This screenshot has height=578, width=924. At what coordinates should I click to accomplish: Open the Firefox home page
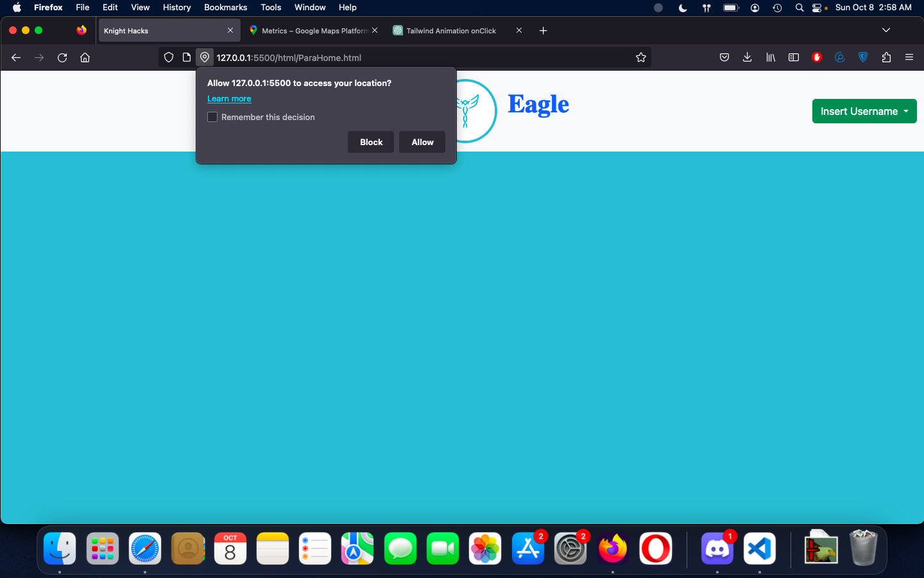click(x=85, y=57)
